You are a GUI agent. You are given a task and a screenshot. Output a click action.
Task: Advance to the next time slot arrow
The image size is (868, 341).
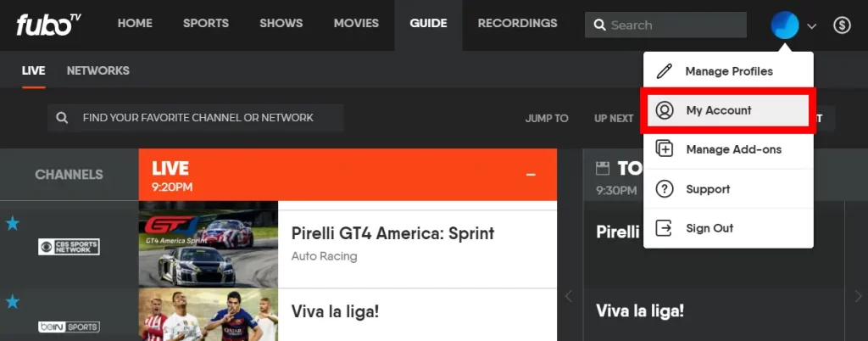click(858, 297)
